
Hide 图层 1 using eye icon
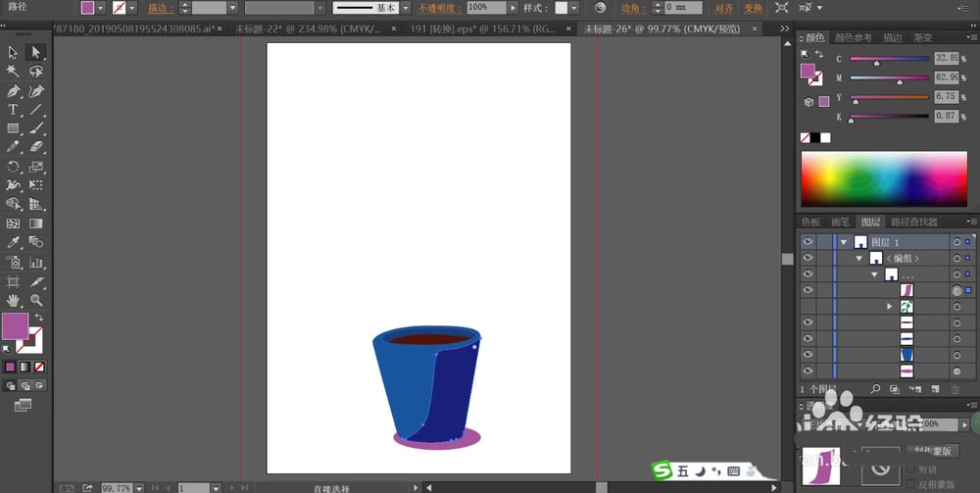tap(808, 242)
